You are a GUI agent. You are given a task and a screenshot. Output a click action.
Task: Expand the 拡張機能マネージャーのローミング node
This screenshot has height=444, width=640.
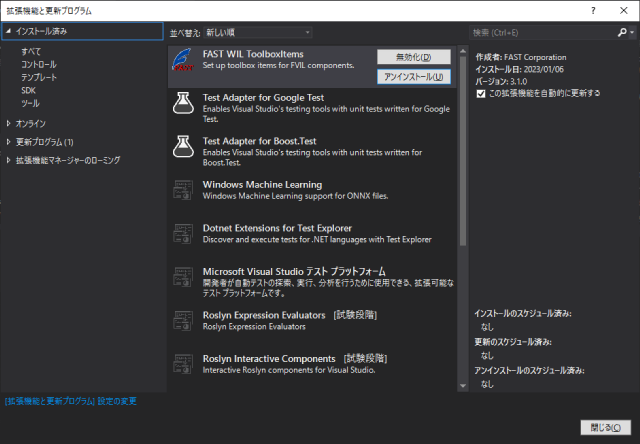[x=8, y=160]
